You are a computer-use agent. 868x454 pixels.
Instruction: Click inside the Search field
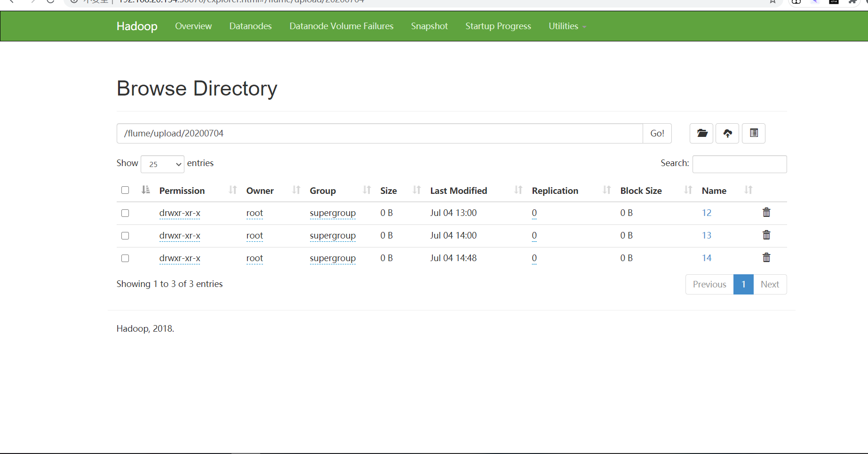[x=739, y=164]
